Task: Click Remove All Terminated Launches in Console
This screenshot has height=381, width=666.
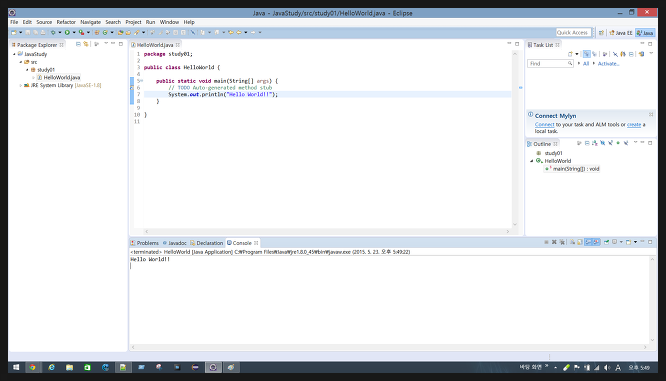Action: point(562,242)
